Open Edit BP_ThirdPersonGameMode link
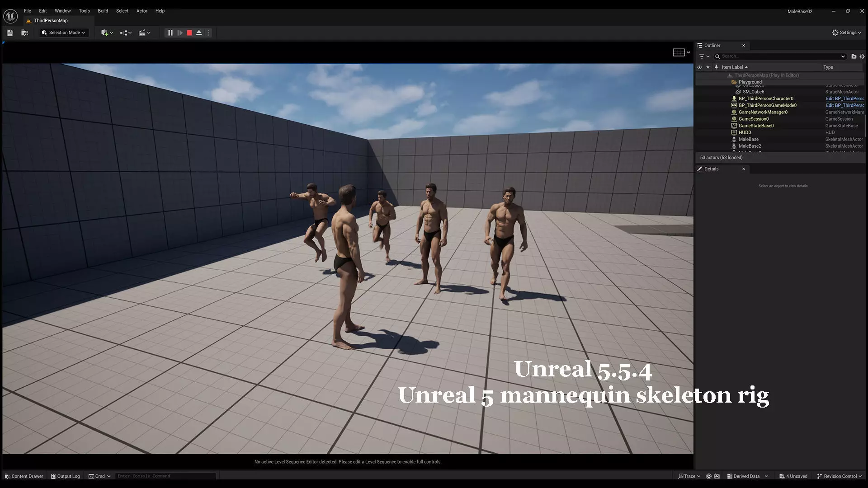868x488 pixels. point(844,105)
